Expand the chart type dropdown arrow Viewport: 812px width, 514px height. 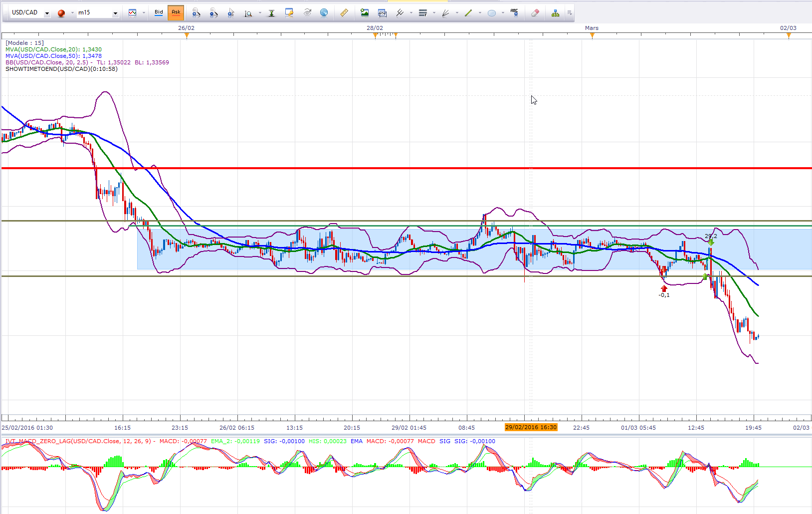[144, 13]
